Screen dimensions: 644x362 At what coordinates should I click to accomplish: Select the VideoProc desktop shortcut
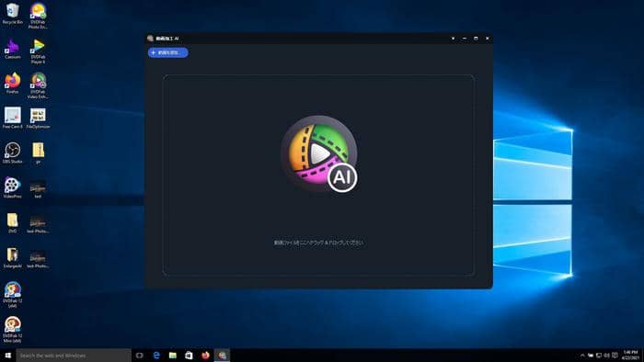12,187
